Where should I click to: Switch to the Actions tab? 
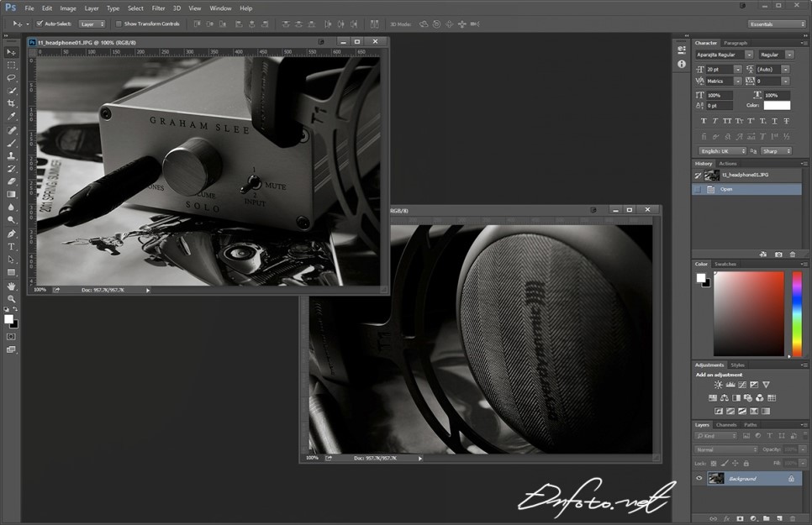click(728, 164)
